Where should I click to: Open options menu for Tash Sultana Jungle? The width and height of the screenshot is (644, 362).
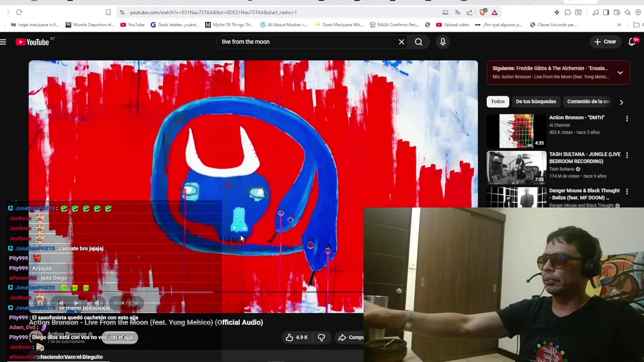(627, 155)
